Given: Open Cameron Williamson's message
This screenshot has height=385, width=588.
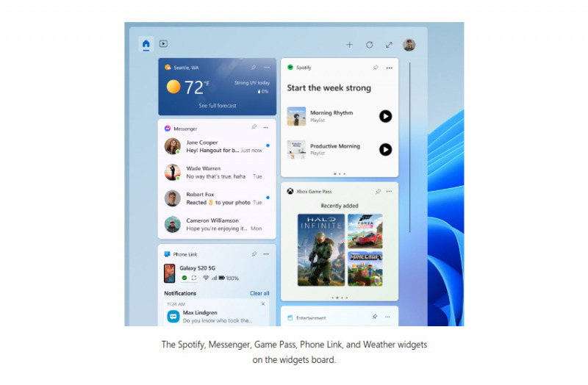Looking at the screenshot, I should point(217,225).
